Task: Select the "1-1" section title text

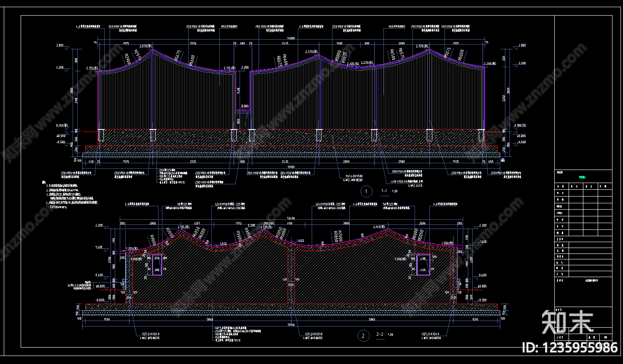Action: click(x=384, y=191)
